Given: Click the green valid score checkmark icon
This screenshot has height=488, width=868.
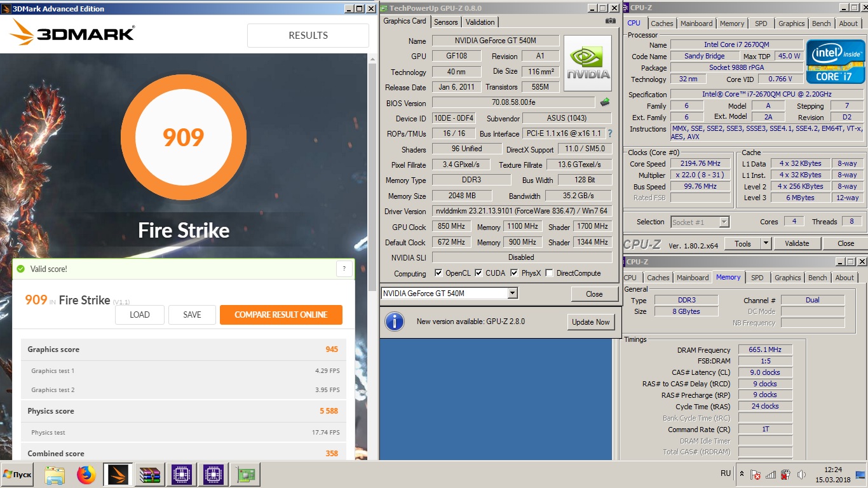Looking at the screenshot, I should pos(21,269).
